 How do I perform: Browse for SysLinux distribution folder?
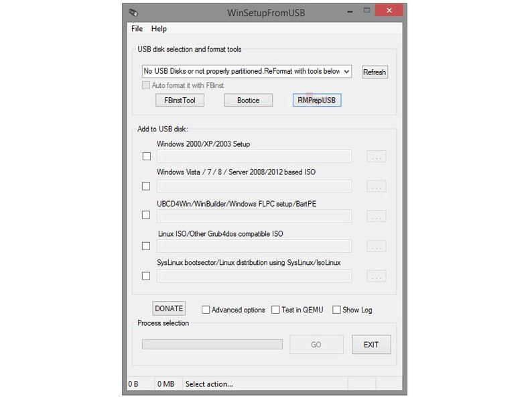[x=377, y=276]
